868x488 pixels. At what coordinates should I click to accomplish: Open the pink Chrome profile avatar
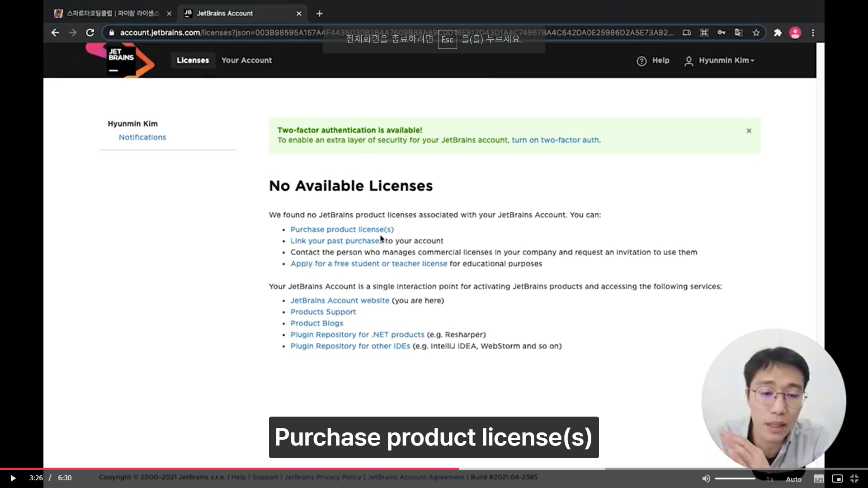point(795,33)
